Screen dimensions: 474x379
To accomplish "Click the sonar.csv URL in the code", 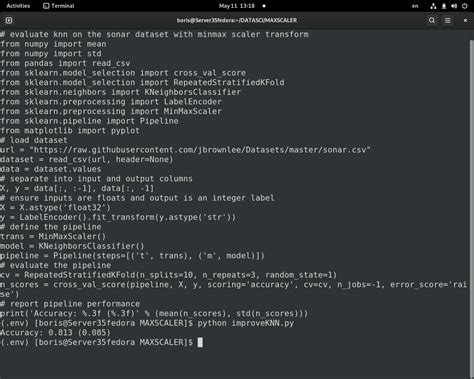I will pyautogui.click(x=200, y=150).
